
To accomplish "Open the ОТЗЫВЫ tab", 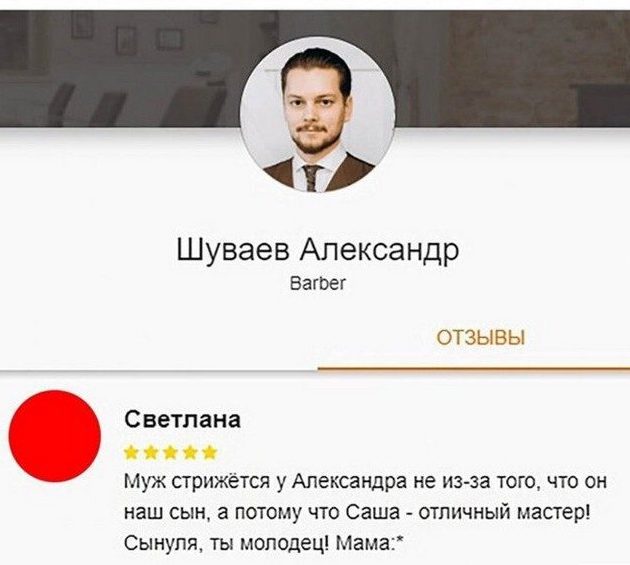I will (x=481, y=338).
